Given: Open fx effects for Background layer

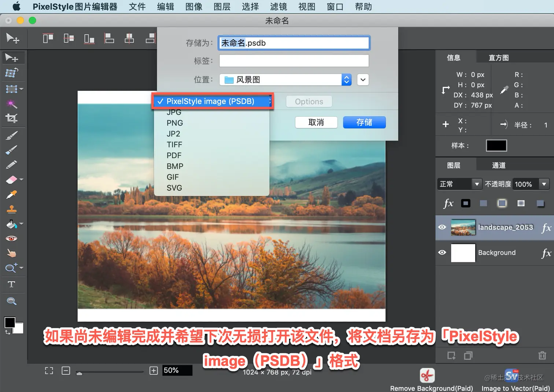Looking at the screenshot, I should [x=546, y=253].
